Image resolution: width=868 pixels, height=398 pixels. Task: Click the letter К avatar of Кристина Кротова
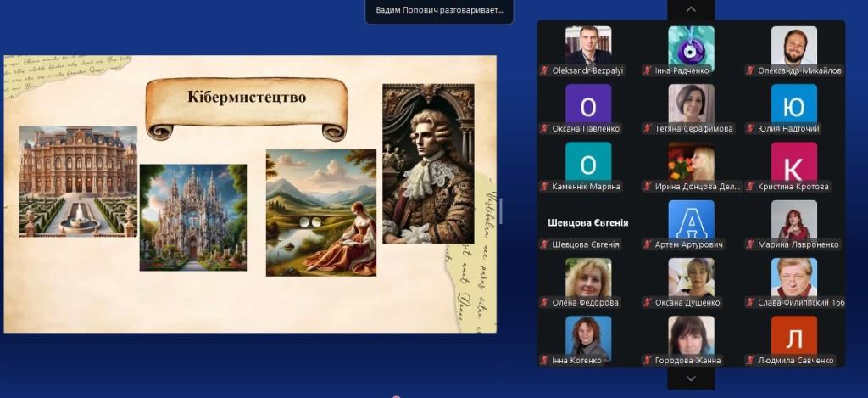tap(793, 162)
